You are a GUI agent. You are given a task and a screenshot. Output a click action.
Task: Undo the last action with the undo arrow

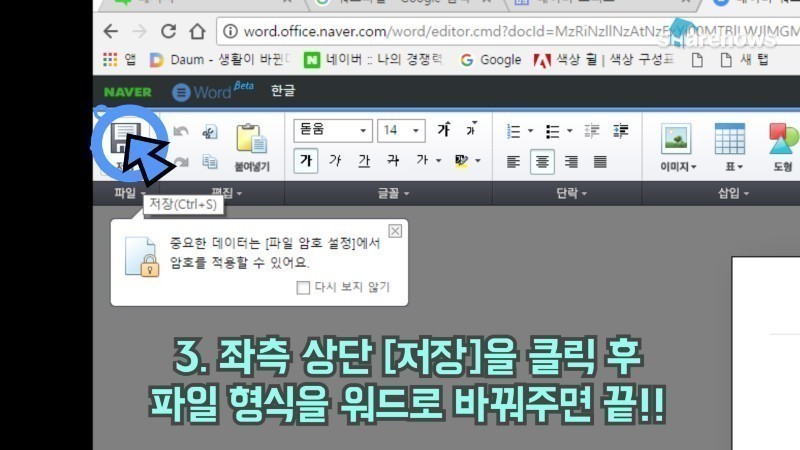click(181, 132)
